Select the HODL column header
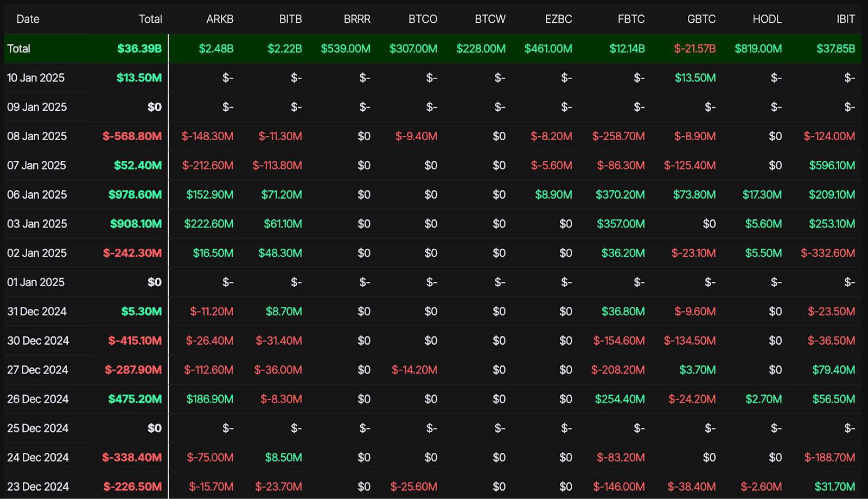The image size is (868, 499). coord(767,19)
